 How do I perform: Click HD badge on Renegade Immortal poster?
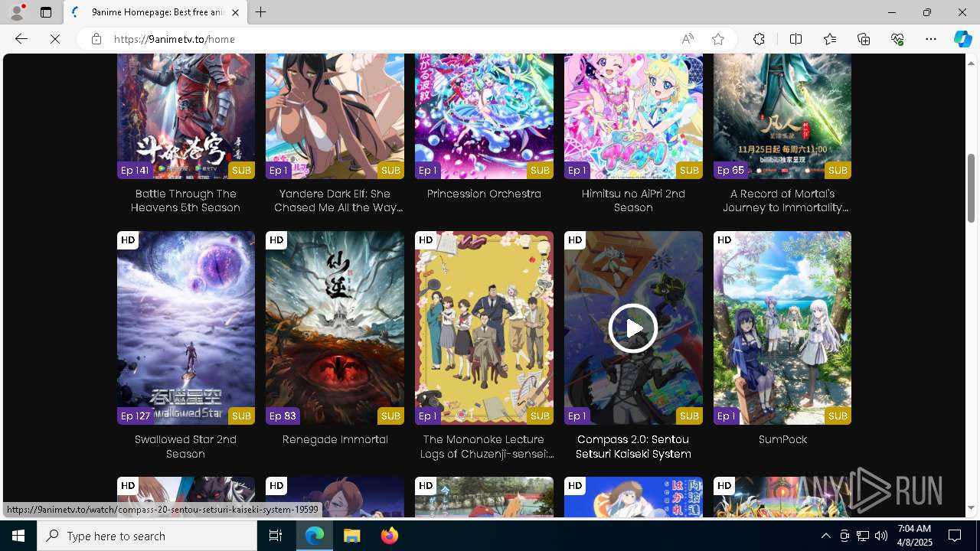click(x=276, y=240)
